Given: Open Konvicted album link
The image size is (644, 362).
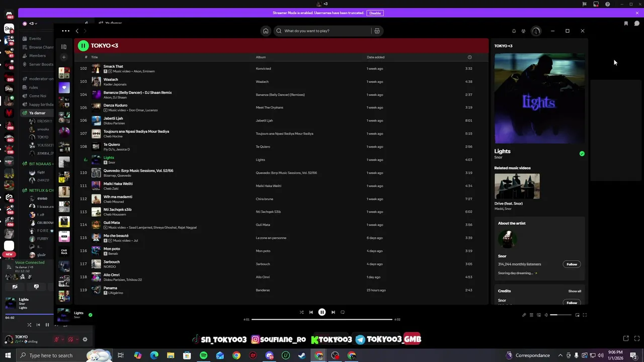Looking at the screenshot, I should [263, 68].
